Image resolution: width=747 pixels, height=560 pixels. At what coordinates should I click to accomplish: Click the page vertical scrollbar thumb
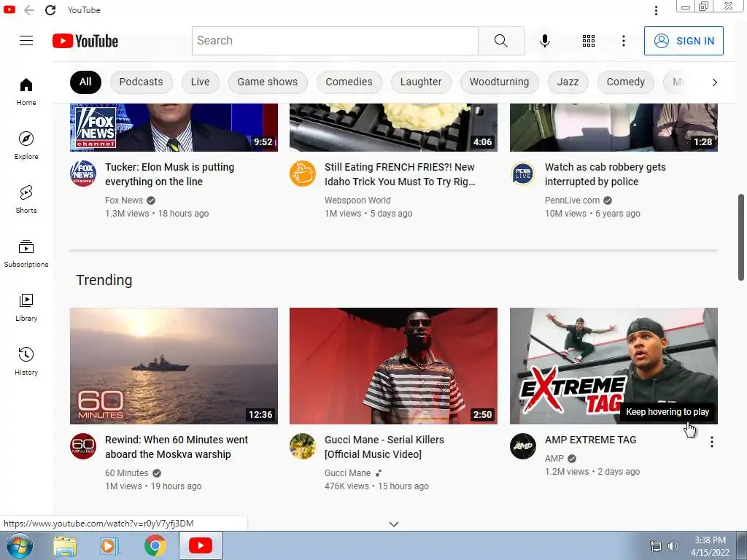[x=741, y=237]
